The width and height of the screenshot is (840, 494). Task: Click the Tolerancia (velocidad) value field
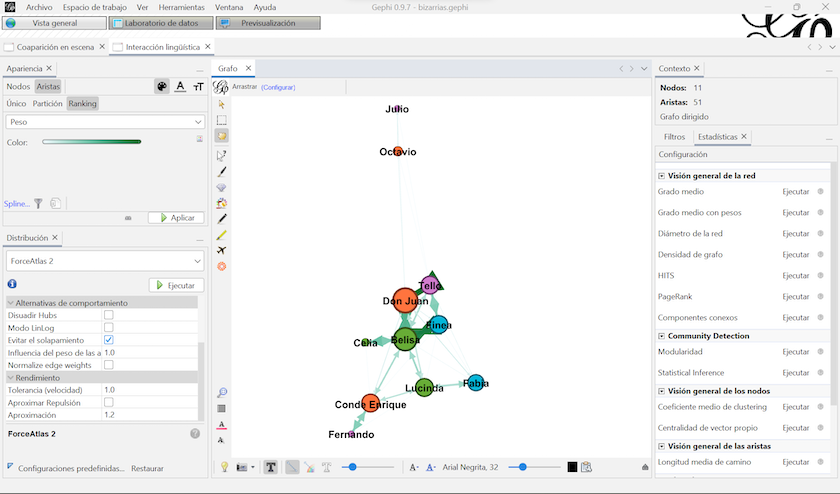(x=150, y=390)
